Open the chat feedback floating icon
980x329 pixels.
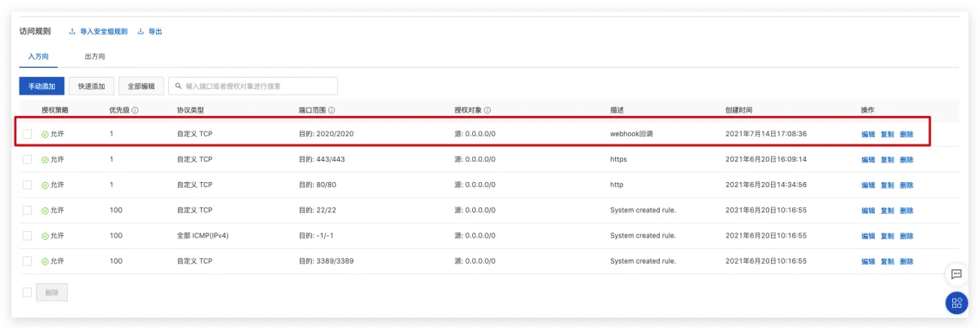(x=955, y=274)
